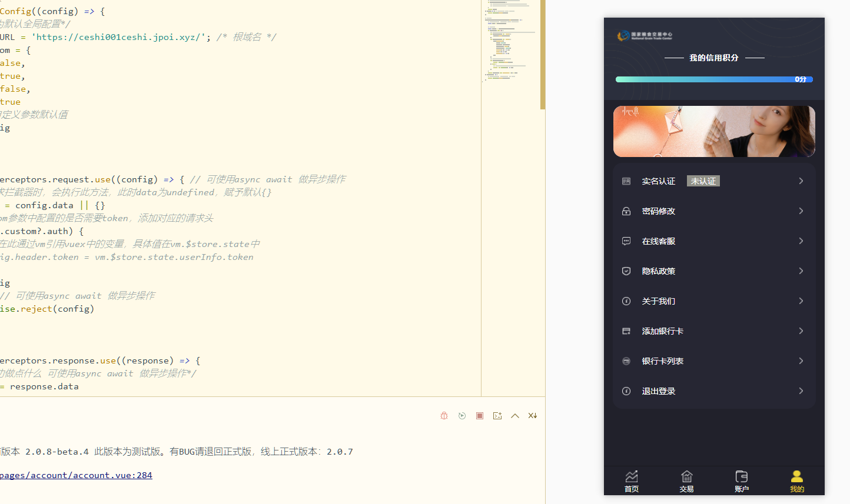
Task: Click the chat bubble icon for 在线客服
Action: coord(626,241)
